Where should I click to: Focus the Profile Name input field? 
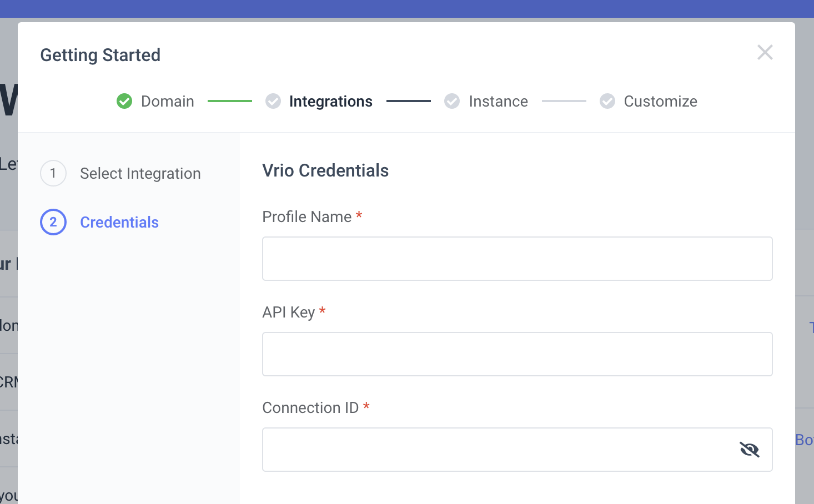pyautogui.click(x=517, y=259)
